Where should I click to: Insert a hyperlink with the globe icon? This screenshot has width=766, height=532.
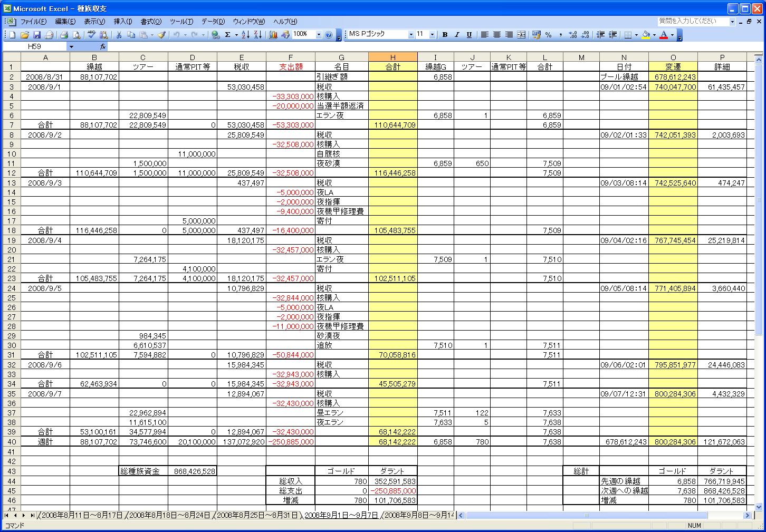(x=215, y=35)
